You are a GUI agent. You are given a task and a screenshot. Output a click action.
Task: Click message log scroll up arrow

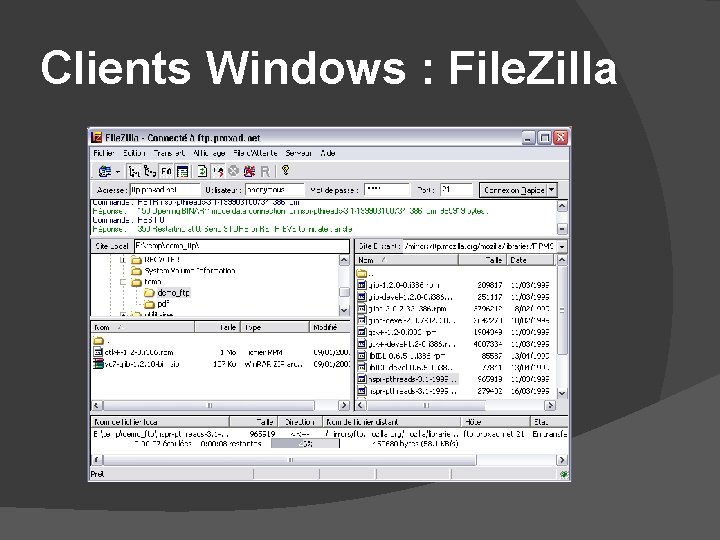562,206
